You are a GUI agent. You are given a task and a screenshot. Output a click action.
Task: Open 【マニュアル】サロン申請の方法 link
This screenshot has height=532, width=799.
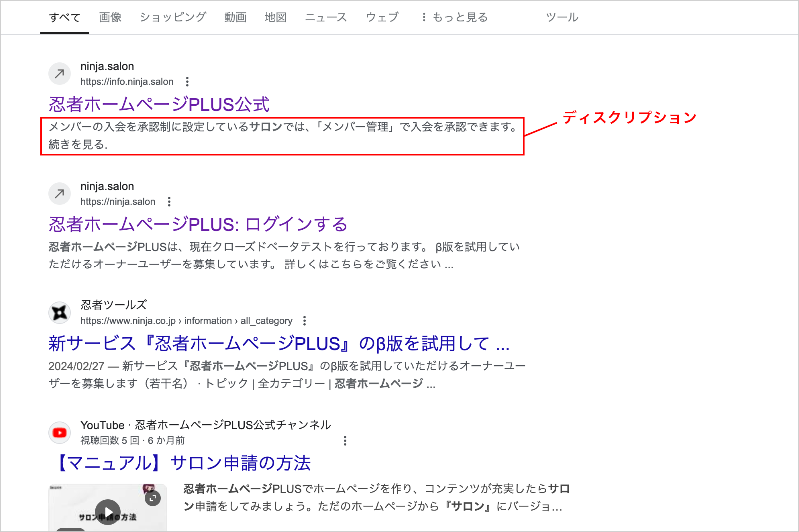tap(182, 463)
